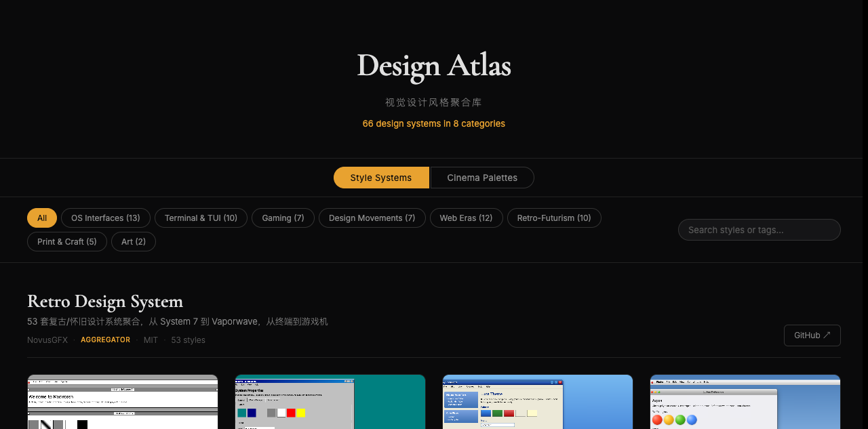Switch to the Style Systems tab
868x429 pixels.
click(x=381, y=178)
